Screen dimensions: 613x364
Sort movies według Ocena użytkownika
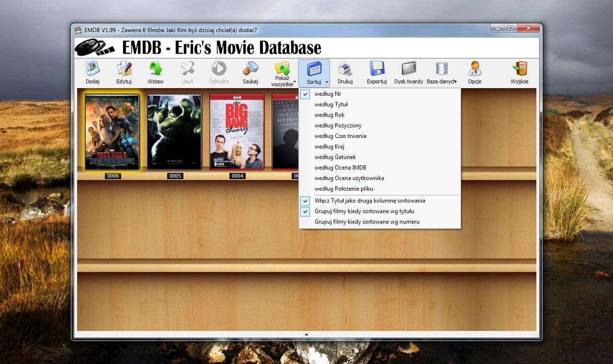(x=380, y=178)
